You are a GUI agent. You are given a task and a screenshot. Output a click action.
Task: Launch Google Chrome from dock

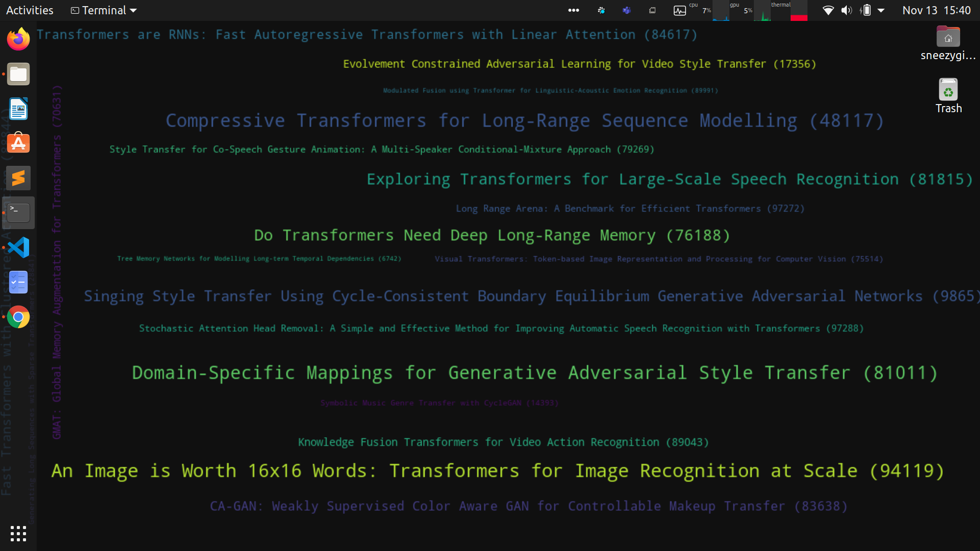click(18, 317)
